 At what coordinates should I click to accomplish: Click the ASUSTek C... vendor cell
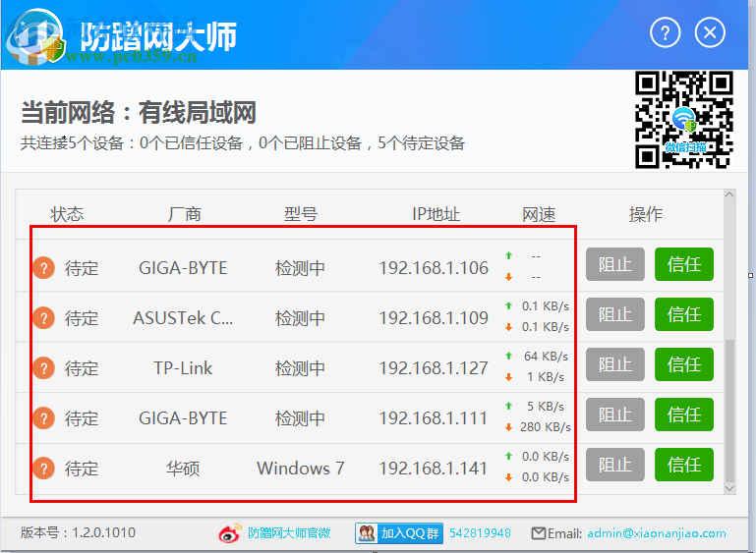tap(183, 318)
